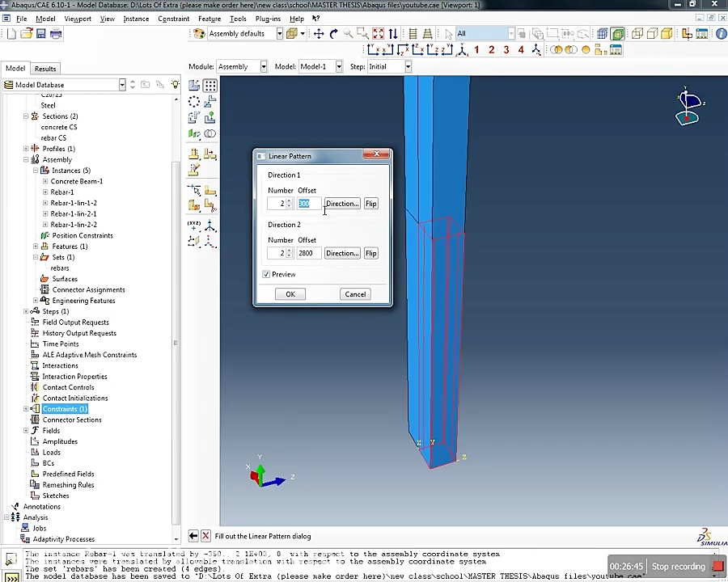The height and width of the screenshot is (582, 728).
Task: Select Position Constraints in model tree
Action: coord(83,235)
